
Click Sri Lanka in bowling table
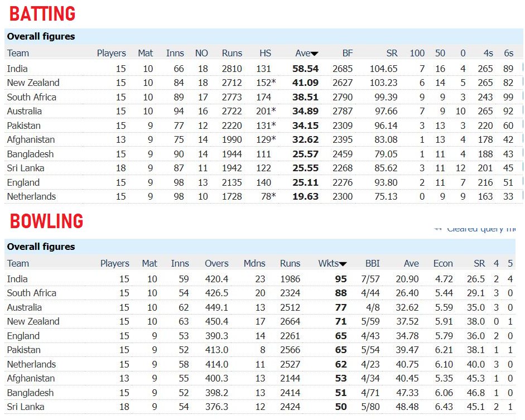point(26,407)
